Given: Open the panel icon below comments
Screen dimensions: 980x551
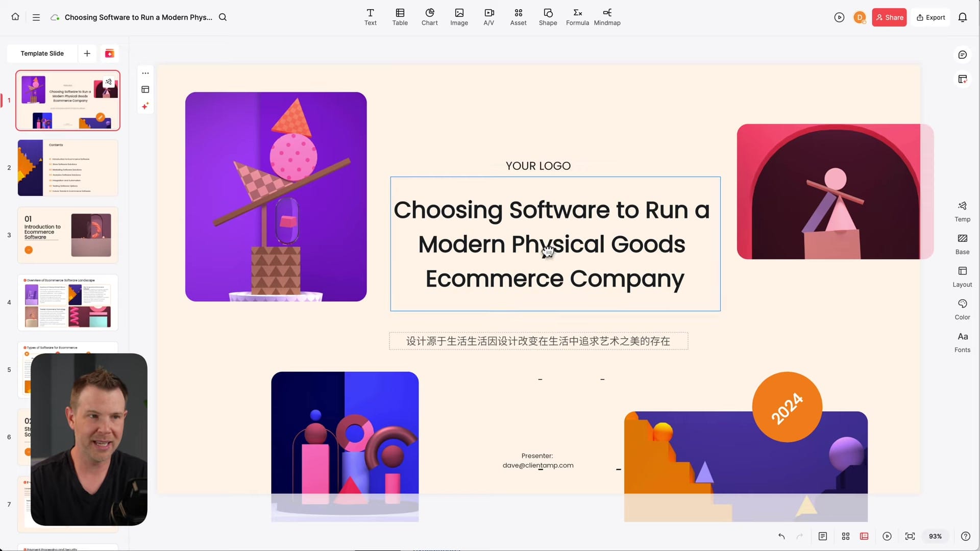Looking at the screenshot, I should (x=963, y=79).
